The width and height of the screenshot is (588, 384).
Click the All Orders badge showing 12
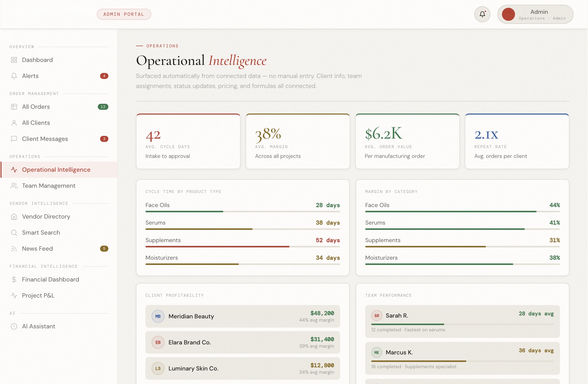pos(103,107)
